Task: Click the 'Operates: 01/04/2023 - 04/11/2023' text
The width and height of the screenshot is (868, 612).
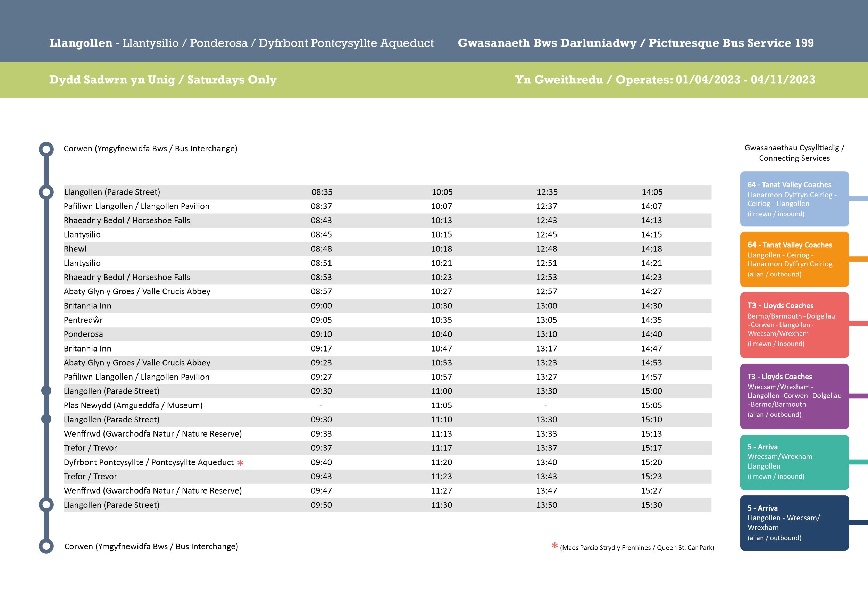Action: pos(715,80)
